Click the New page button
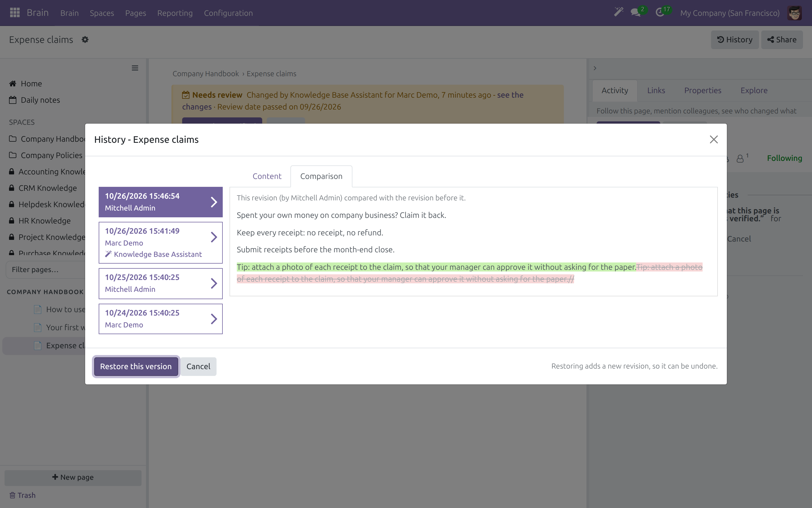Image resolution: width=812 pixels, height=508 pixels. [73, 478]
